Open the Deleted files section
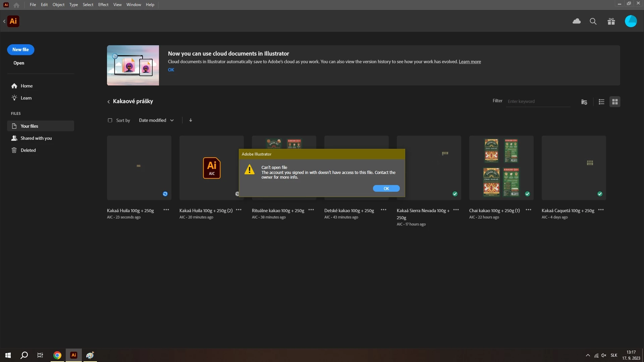The height and width of the screenshot is (362, 644). (28, 150)
